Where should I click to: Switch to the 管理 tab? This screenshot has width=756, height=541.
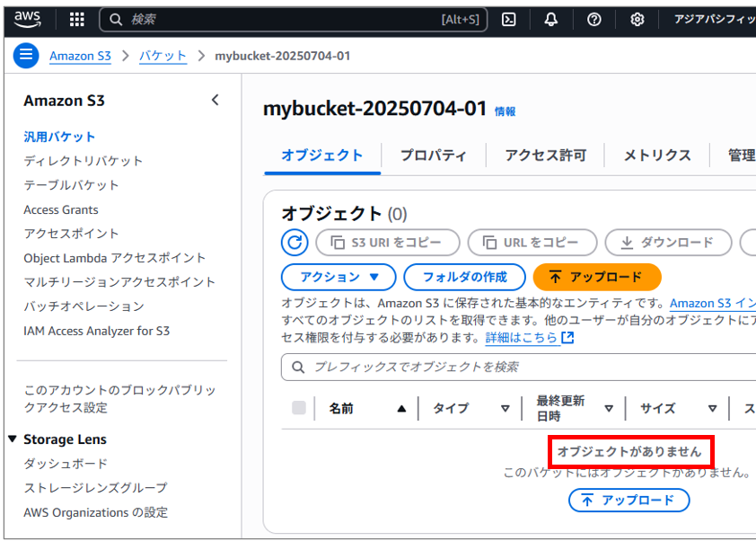point(742,155)
